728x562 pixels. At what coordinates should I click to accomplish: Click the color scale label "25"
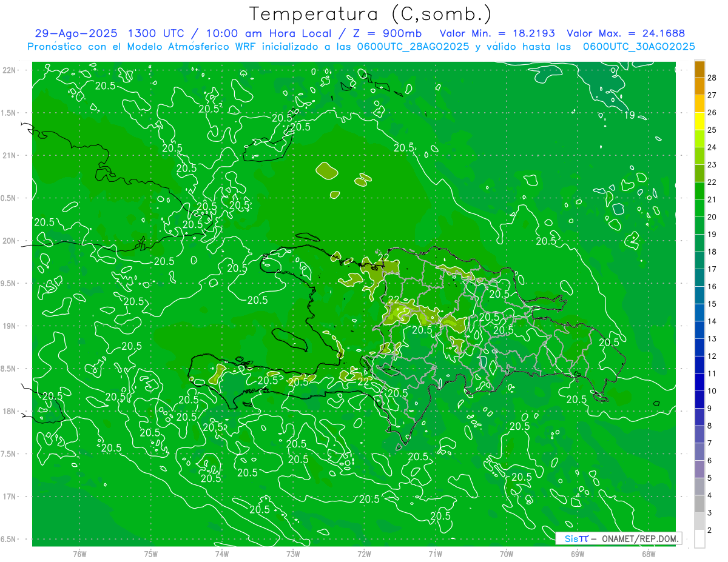click(712, 130)
